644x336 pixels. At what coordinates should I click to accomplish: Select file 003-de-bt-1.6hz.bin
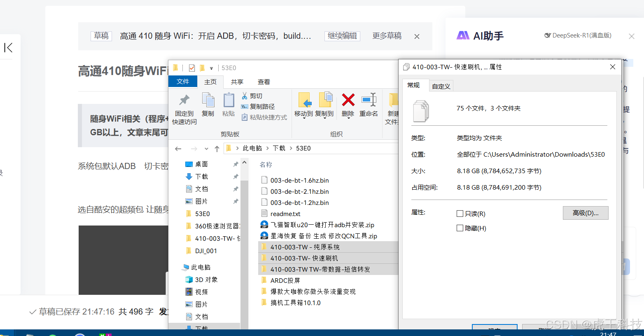[299, 181]
